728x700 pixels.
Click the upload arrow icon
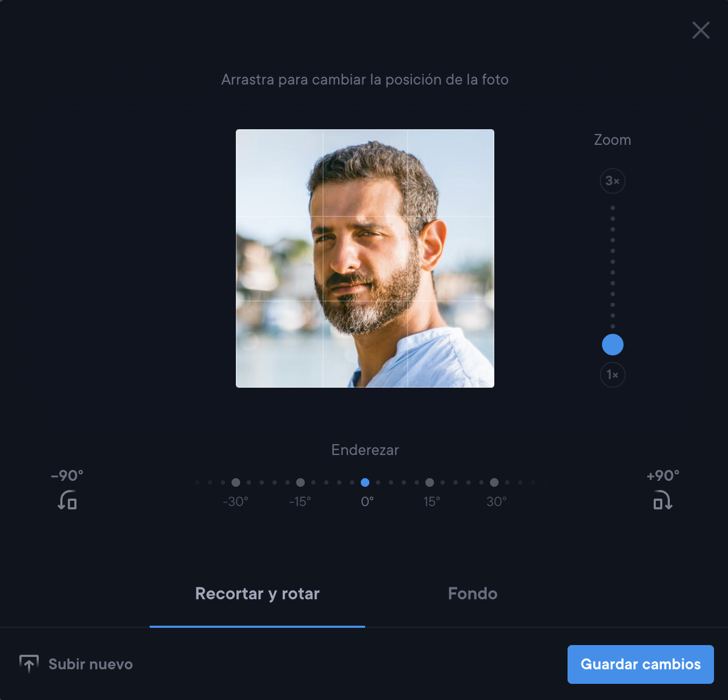(29, 664)
